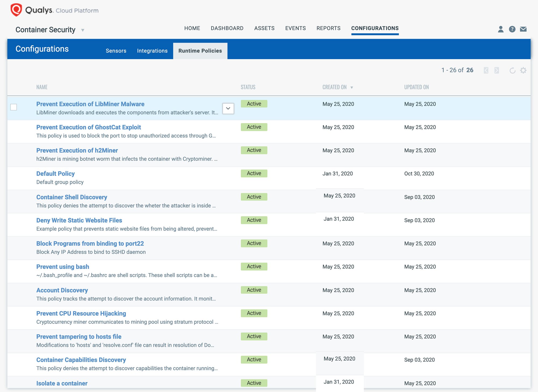
Task: Open the help question mark icon
Action: pyautogui.click(x=512, y=29)
